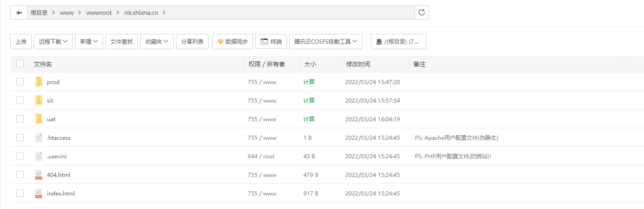Select the checkbox next to .user.ini
This screenshot has height=209, width=644.
click(20, 156)
